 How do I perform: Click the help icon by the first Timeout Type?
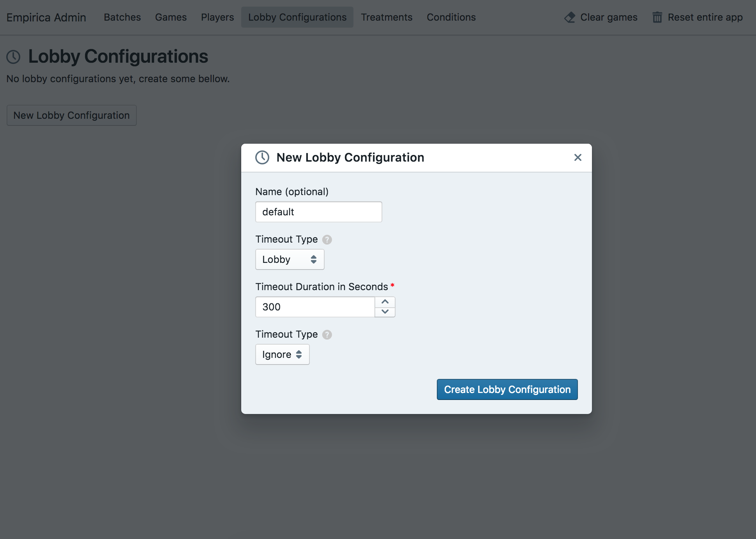point(327,240)
